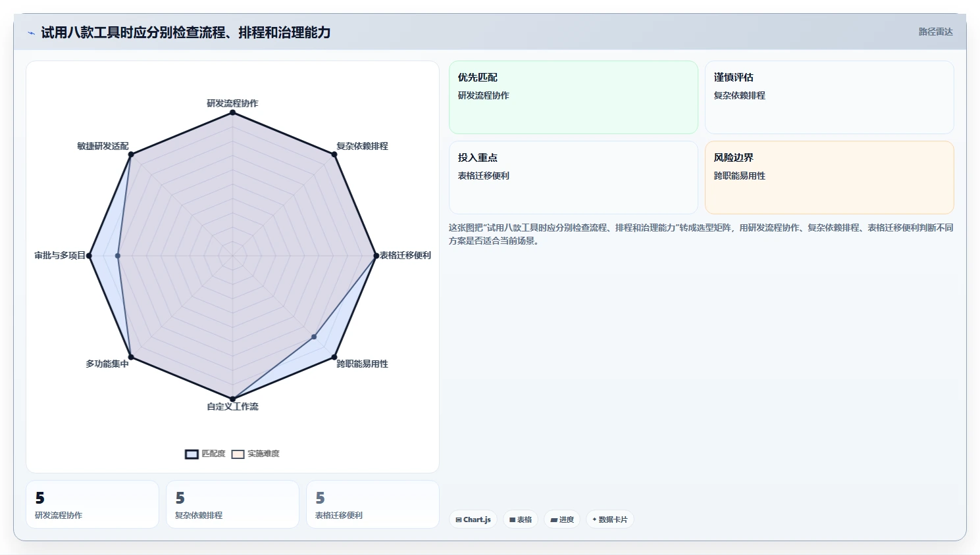This screenshot has height=555, width=980.
Task: Click the 复杂依赖排程 radar axis label
Action: pos(362,146)
